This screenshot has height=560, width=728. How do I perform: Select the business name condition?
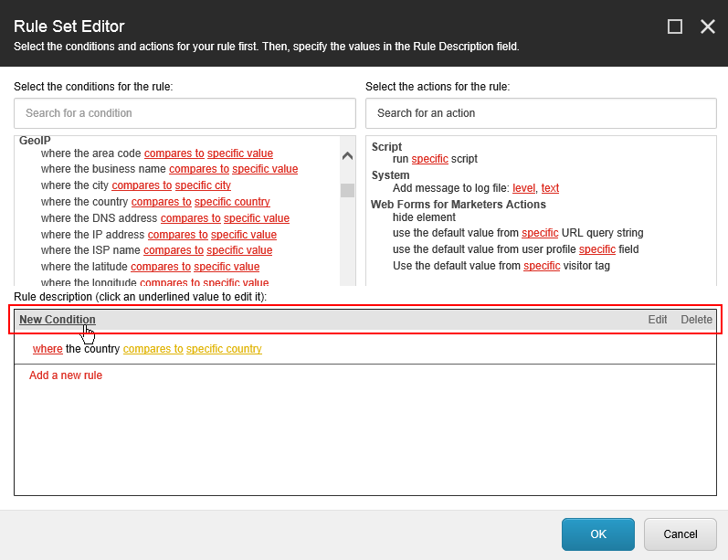tap(104, 169)
